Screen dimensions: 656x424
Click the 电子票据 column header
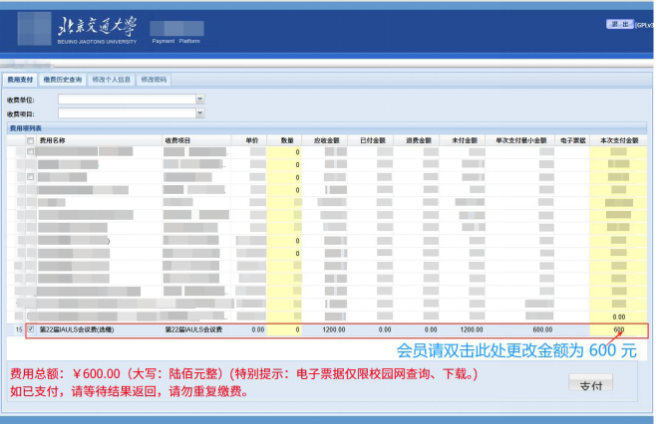coord(572,140)
